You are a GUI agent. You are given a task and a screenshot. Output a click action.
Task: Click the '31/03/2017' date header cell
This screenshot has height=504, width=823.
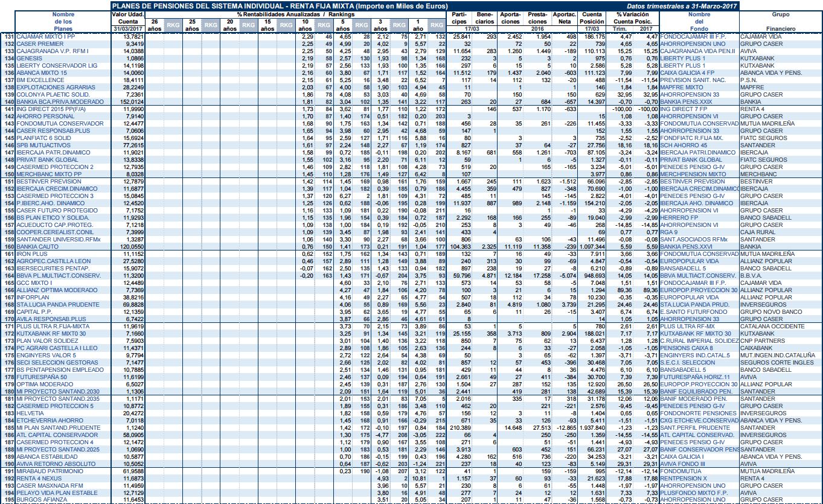click(128, 28)
